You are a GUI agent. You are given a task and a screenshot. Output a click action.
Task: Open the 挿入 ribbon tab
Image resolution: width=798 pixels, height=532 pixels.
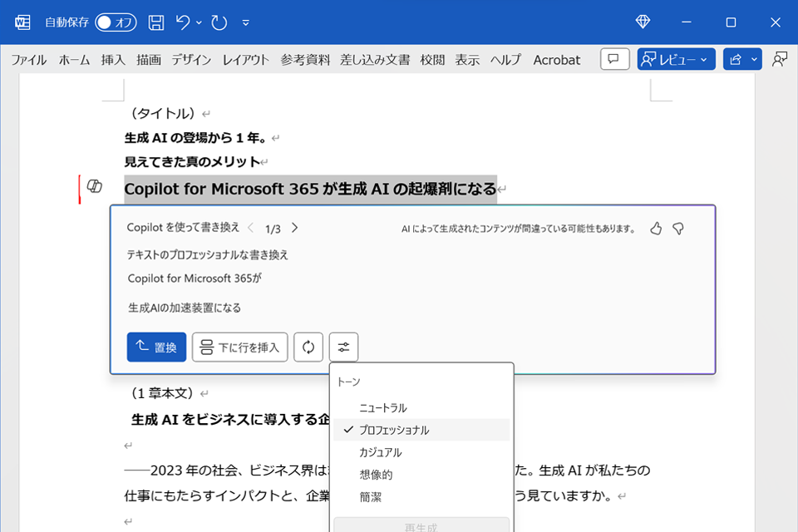coord(113,60)
